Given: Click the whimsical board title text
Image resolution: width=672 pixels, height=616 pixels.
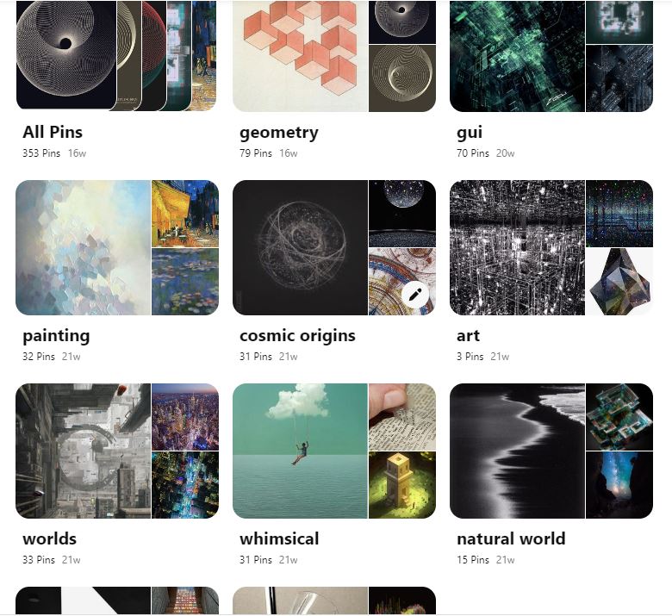Looking at the screenshot, I should pyautogui.click(x=279, y=538).
